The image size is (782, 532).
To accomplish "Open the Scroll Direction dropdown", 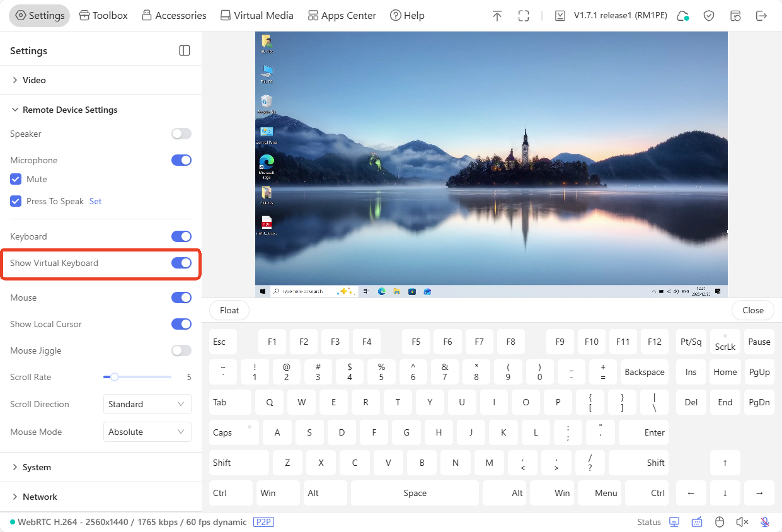I will coord(147,404).
